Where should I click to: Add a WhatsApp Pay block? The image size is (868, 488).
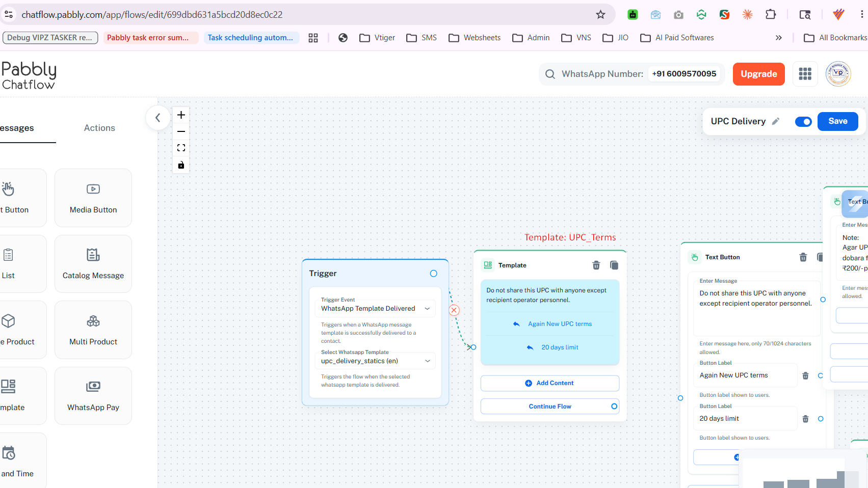click(x=93, y=396)
